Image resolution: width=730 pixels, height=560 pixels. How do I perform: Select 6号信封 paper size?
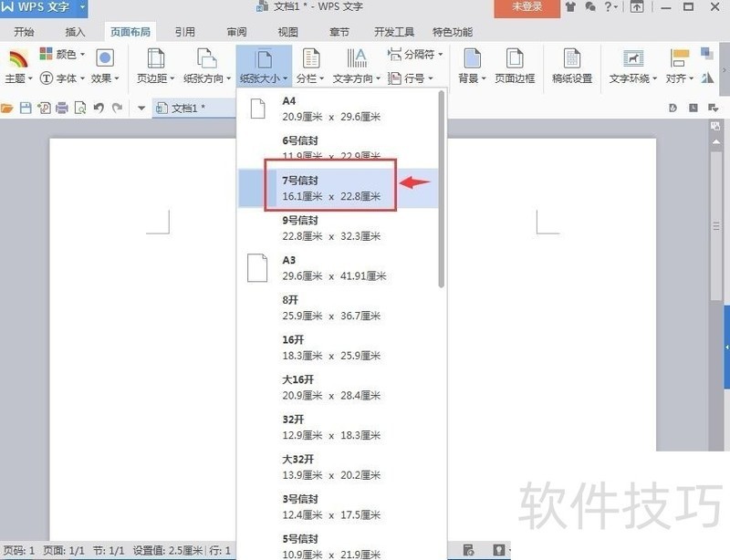point(338,149)
